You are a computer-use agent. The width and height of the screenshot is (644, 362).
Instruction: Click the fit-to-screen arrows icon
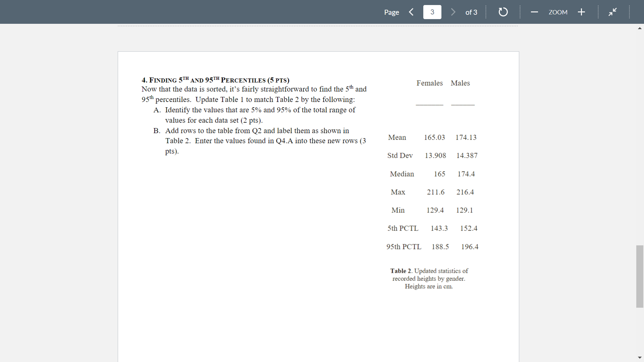(612, 12)
